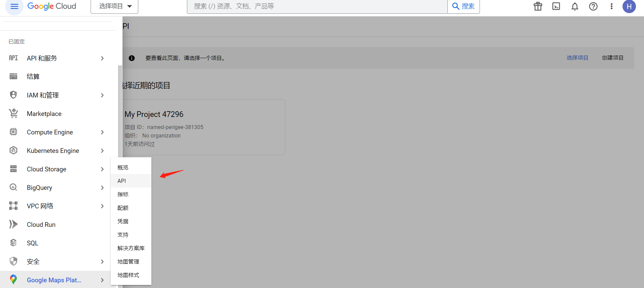644x288 pixels.
Task: Activate the Cloud Shell terminal icon
Action: [556, 6]
